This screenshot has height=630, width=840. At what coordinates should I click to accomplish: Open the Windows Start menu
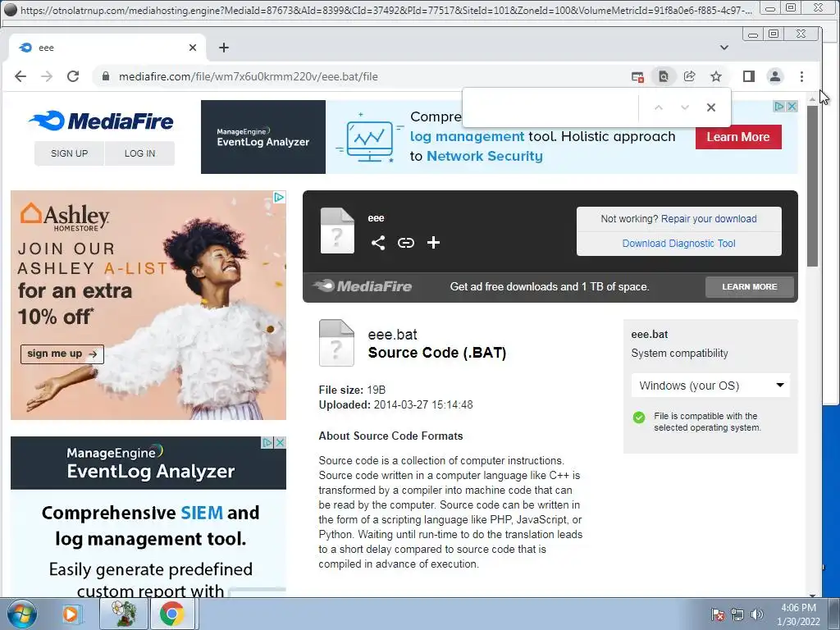click(x=22, y=614)
